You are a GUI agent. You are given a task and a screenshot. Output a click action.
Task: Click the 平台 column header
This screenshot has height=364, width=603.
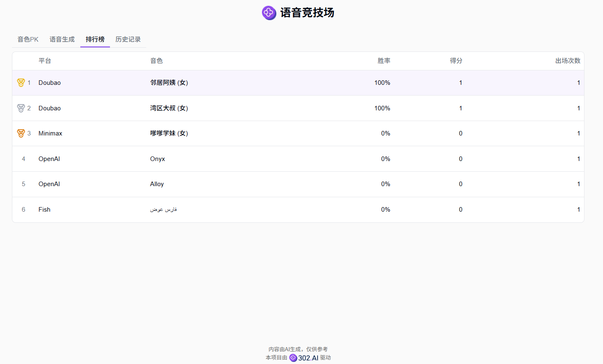45,61
